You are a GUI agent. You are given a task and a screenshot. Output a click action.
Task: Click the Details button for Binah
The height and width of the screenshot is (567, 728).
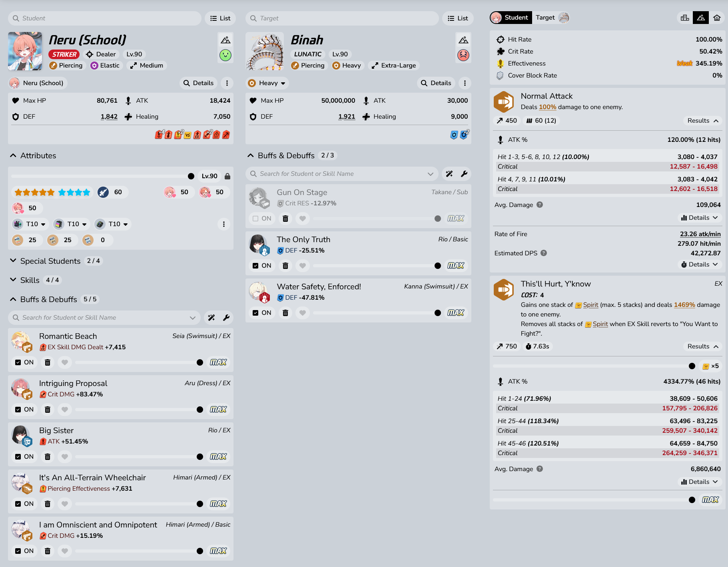[x=436, y=83]
